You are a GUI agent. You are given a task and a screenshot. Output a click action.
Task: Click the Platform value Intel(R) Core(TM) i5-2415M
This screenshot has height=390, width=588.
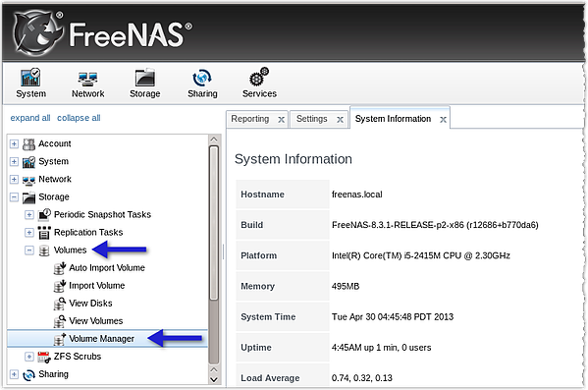421,255
